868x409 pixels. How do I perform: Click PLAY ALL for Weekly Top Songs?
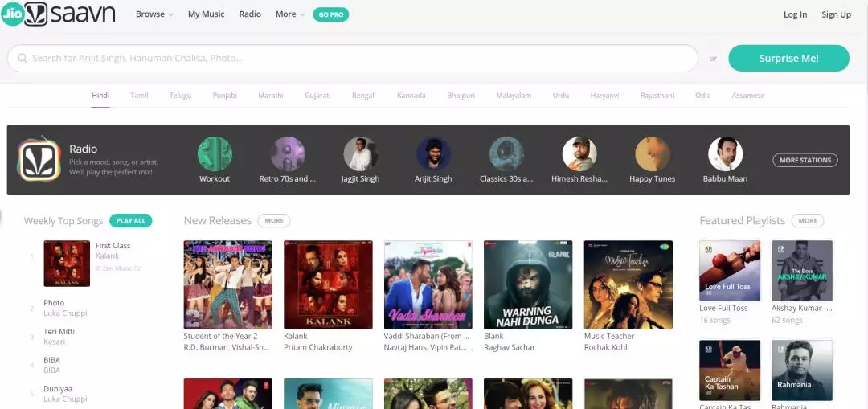click(131, 220)
